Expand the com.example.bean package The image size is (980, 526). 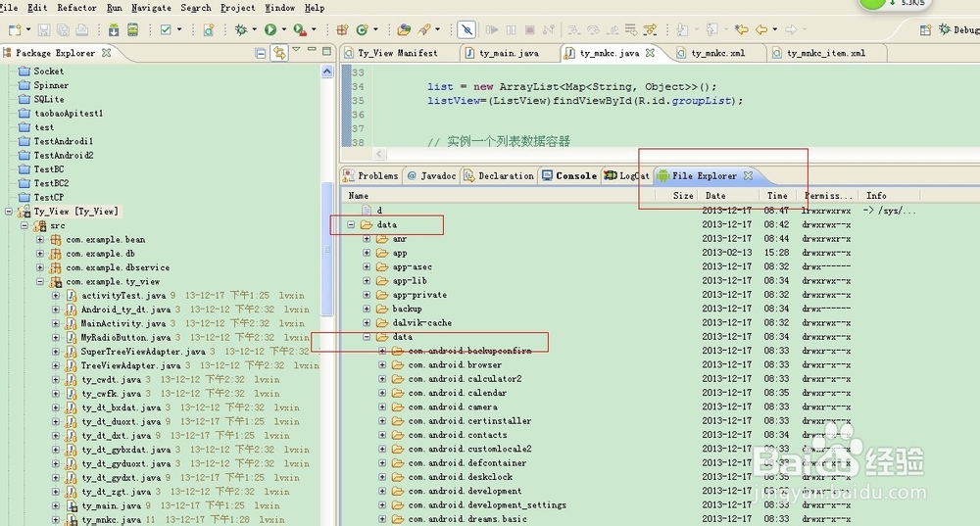pyautogui.click(x=40, y=239)
